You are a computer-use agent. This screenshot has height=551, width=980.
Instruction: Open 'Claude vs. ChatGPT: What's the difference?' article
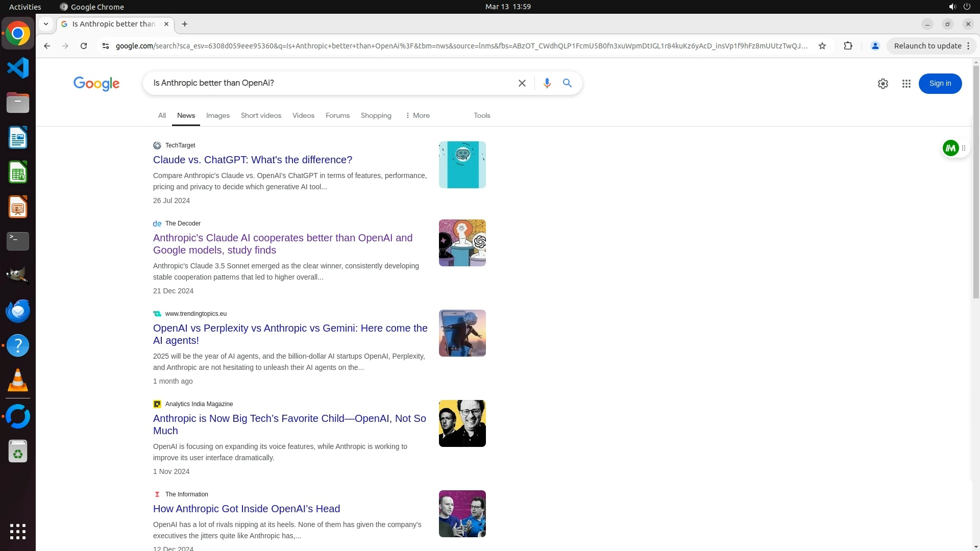click(x=252, y=160)
